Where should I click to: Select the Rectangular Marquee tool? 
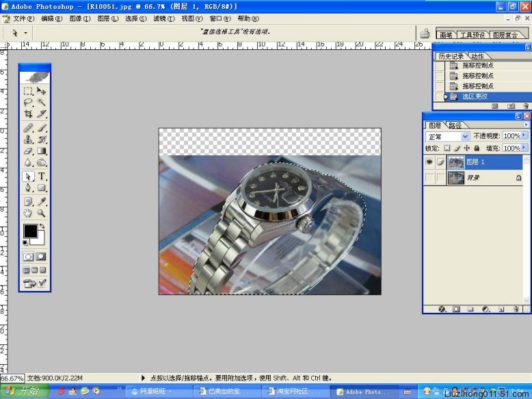coord(28,90)
